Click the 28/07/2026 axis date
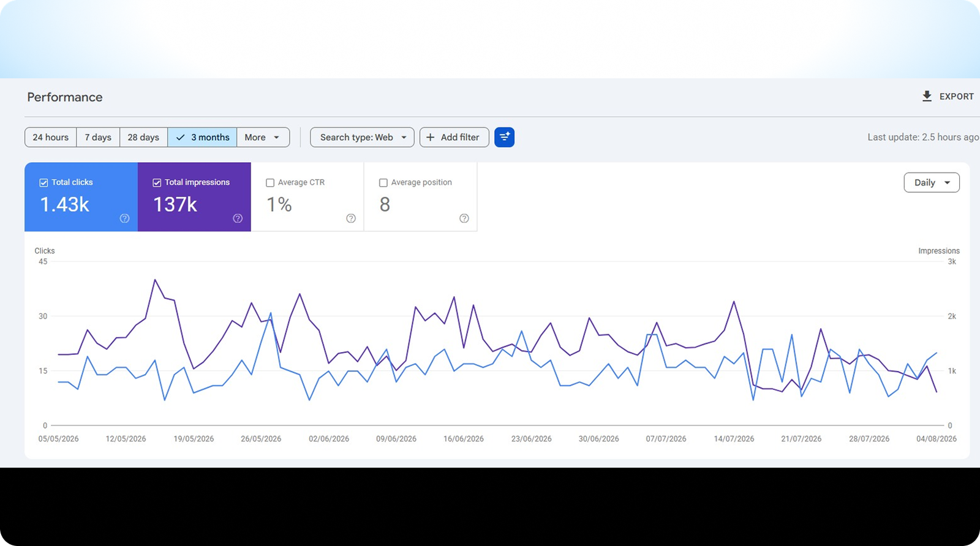The height and width of the screenshot is (546, 980). tap(869, 439)
